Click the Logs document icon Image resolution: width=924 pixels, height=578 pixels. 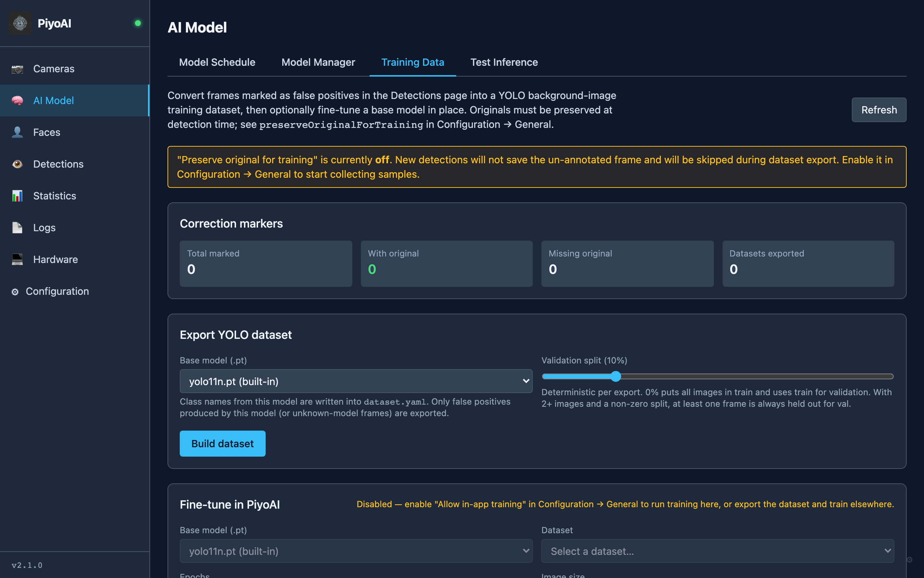click(17, 228)
